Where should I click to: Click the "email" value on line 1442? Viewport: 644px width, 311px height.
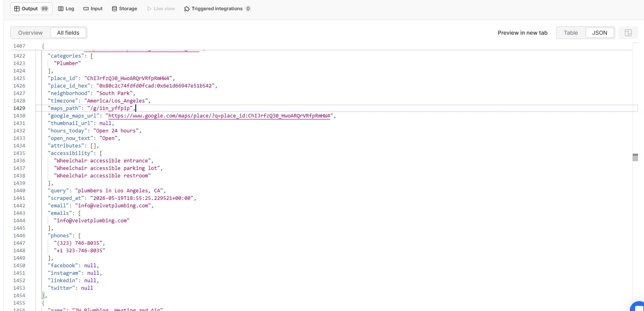click(113, 206)
